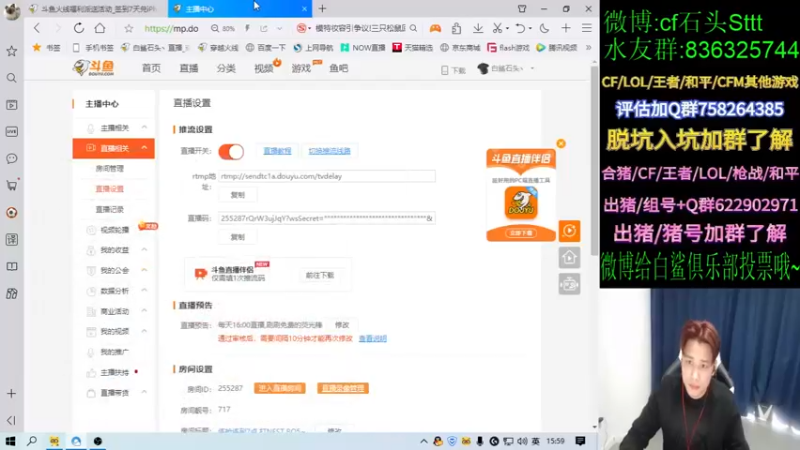The width and height of the screenshot is (800, 450).
Task: Expand the 我的收益 sidebar section
Action: coord(144,250)
